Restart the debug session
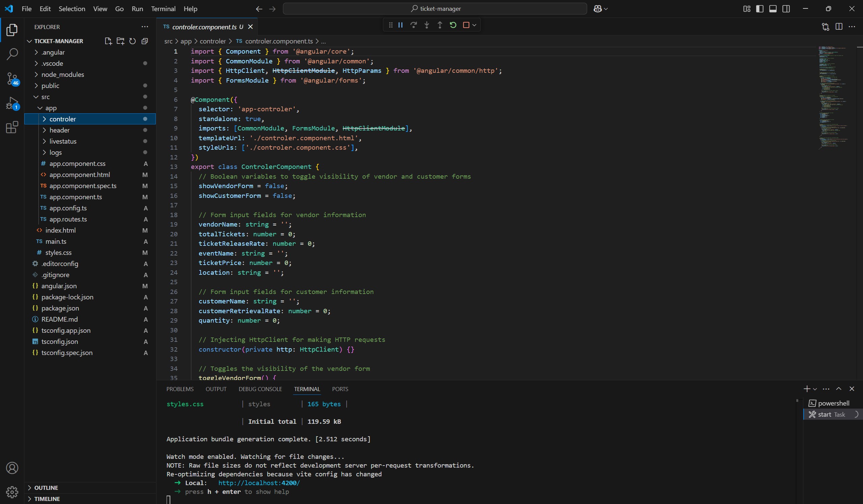863x504 pixels. (x=453, y=25)
